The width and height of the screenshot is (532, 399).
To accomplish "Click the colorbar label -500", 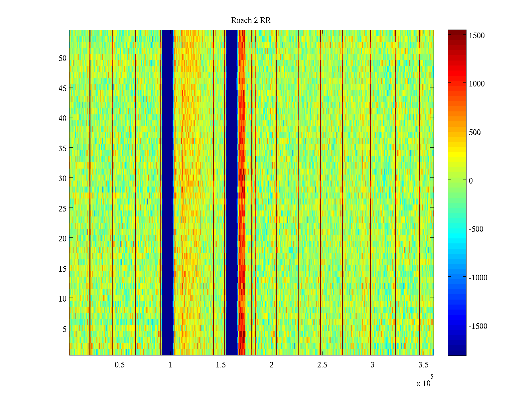I will pyautogui.click(x=476, y=229).
